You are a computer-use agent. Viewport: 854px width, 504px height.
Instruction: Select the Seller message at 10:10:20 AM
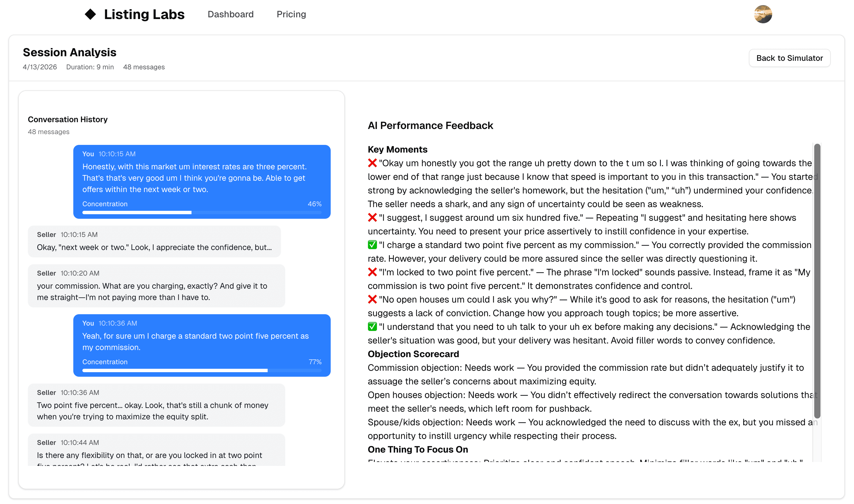pyautogui.click(x=156, y=286)
